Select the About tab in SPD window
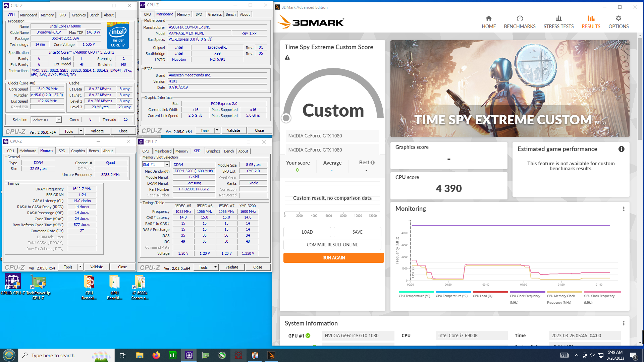The height and width of the screenshot is (362, 644). (243, 151)
